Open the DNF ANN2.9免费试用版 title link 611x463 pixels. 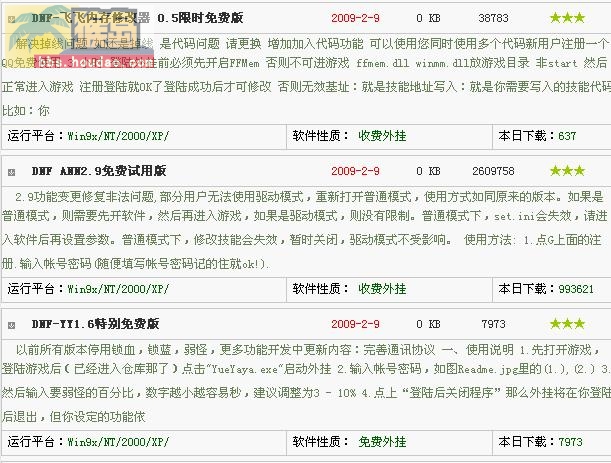pos(99,171)
